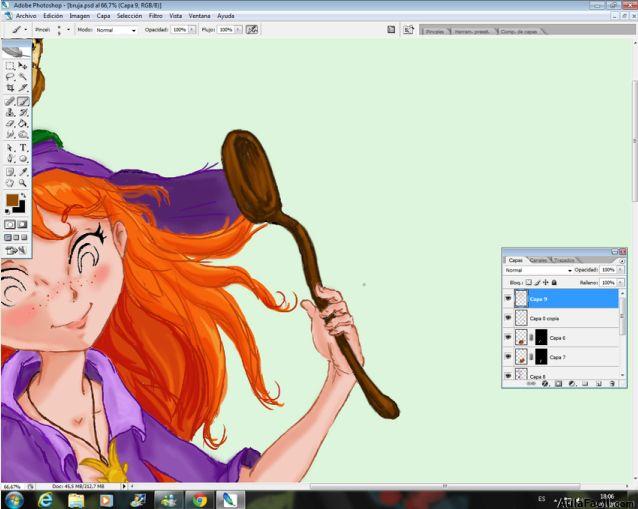Switch to the Canales tab
The width and height of the screenshot is (638, 509).
[x=538, y=260]
